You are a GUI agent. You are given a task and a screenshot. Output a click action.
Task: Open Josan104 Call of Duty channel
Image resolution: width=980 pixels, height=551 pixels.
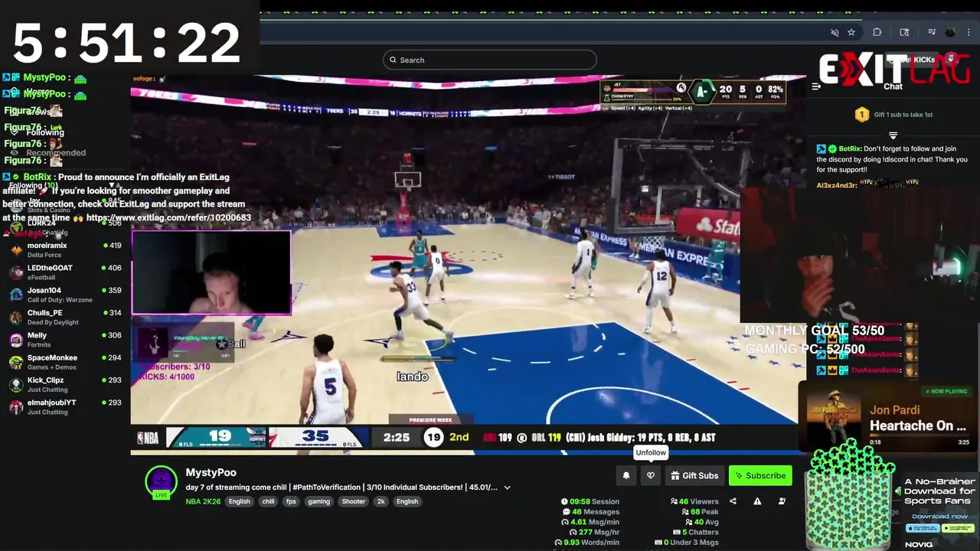click(x=65, y=295)
